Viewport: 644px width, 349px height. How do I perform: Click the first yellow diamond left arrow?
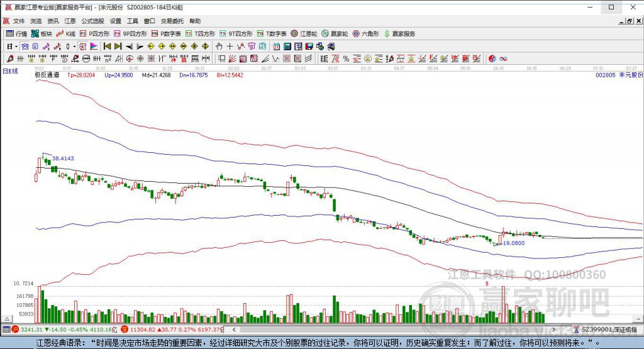(x=151, y=47)
